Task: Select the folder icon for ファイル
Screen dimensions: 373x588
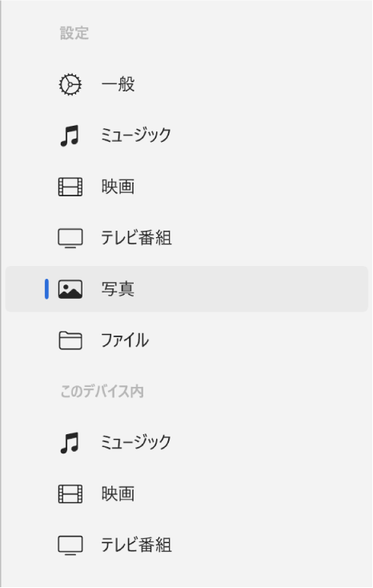Action: click(x=70, y=340)
